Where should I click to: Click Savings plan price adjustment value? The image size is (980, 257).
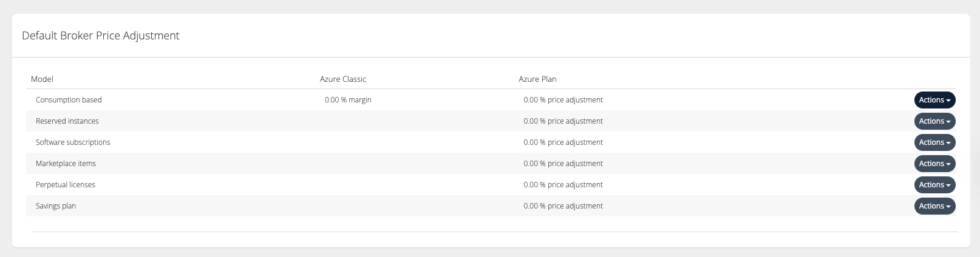(x=563, y=206)
